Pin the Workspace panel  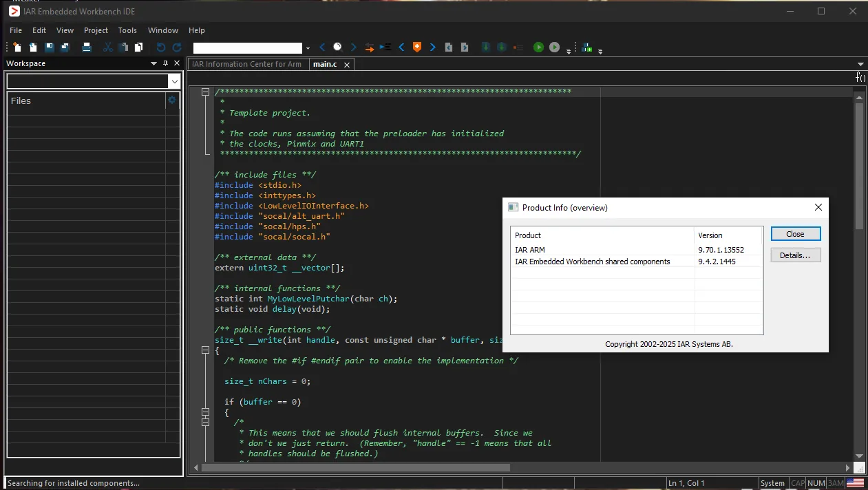point(165,63)
